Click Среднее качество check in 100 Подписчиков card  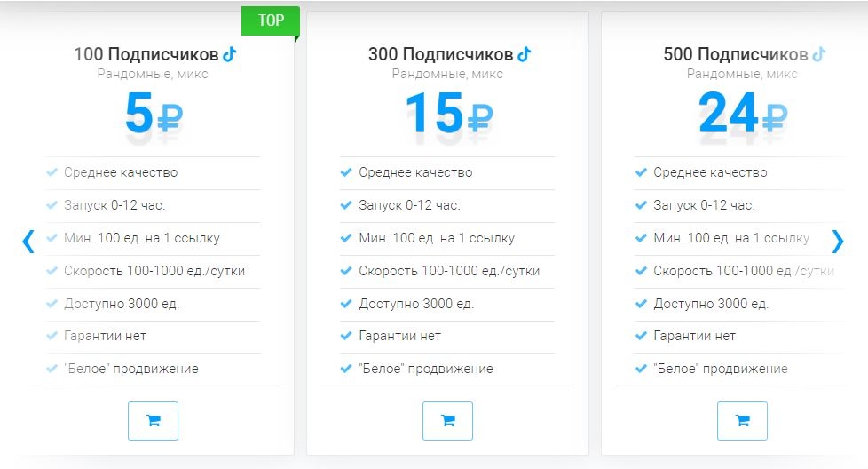click(x=51, y=172)
